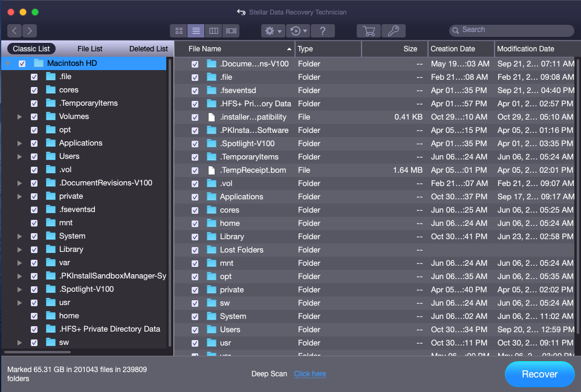Viewport: 581px width, 392px height.
Task: Click the 1.64 MB size cell
Action: point(407,170)
